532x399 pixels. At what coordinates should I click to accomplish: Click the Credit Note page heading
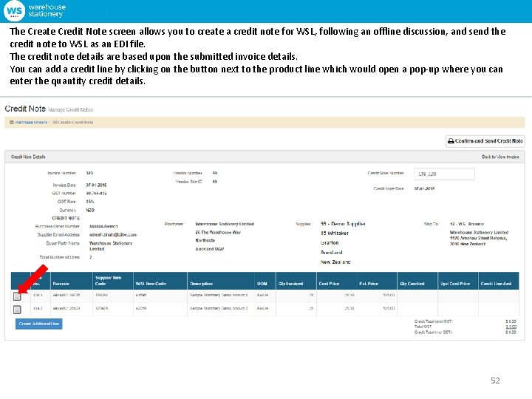pos(25,109)
